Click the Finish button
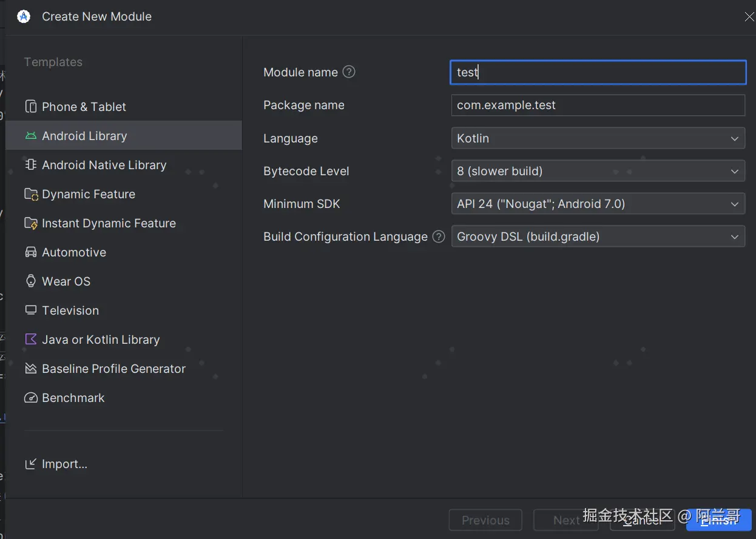756x539 pixels. 719,520
